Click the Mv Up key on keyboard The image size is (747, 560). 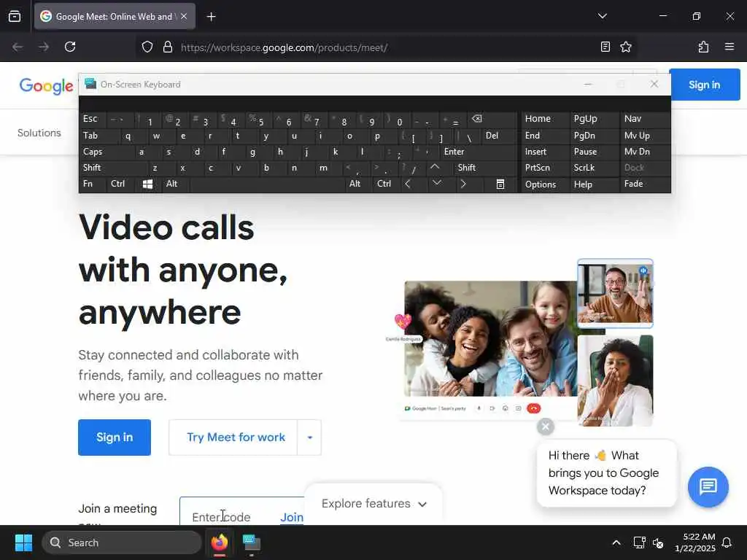point(645,136)
